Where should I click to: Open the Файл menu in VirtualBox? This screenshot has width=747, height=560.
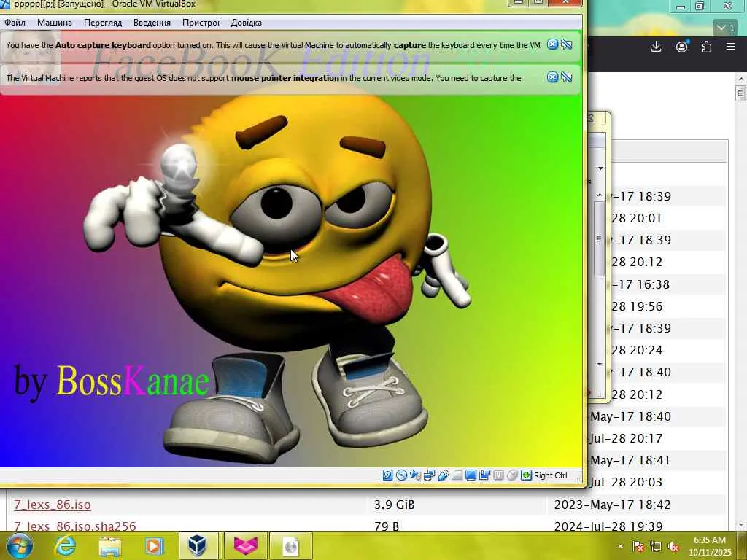point(15,23)
